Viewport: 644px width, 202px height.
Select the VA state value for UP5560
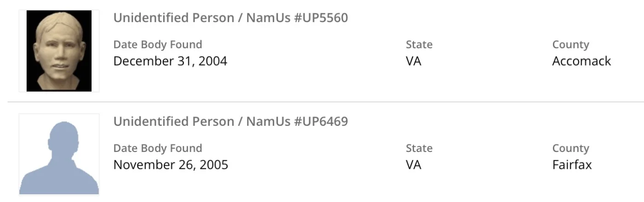(x=414, y=61)
